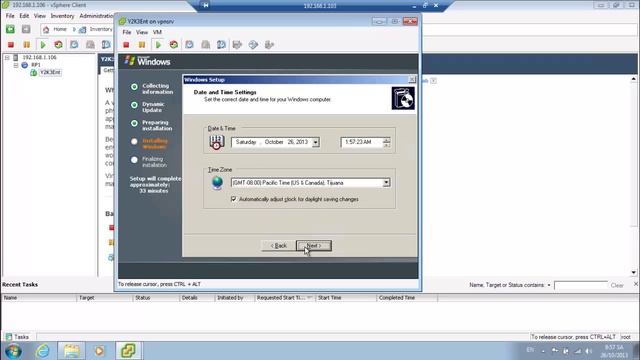Click the time field showing 1:57:23 AM
640x360 pixels.
362,142
